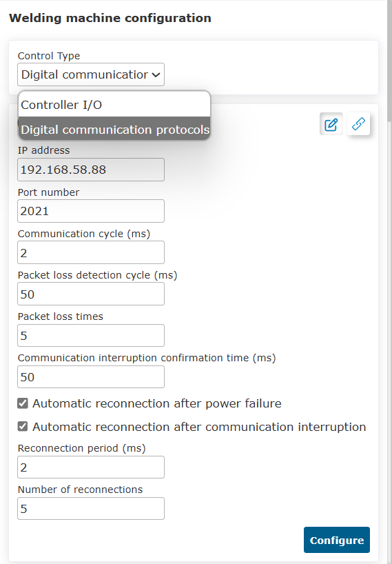Click the Welding machine configuration heading

click(110, 18)
